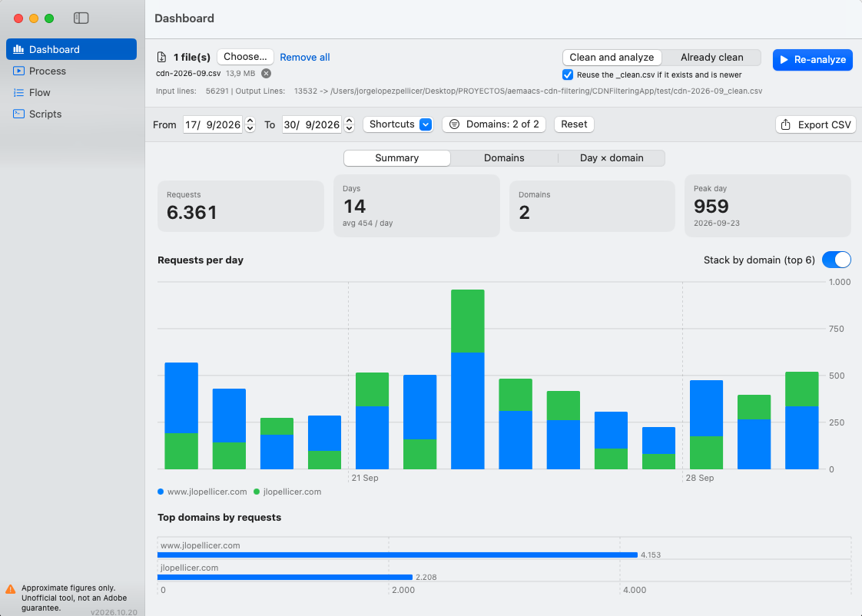The height and width of the screenshot is (616, 862).
Task: Click the Process play icon in sidebar
Action: [18, 71]
